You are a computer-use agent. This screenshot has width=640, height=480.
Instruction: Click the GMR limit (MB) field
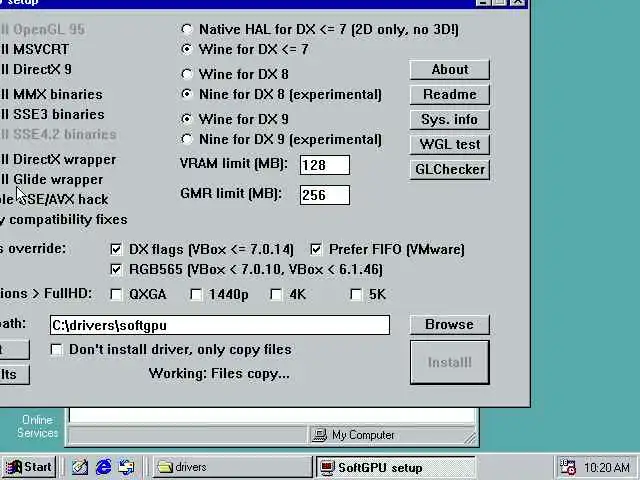(x=325, y=195)
